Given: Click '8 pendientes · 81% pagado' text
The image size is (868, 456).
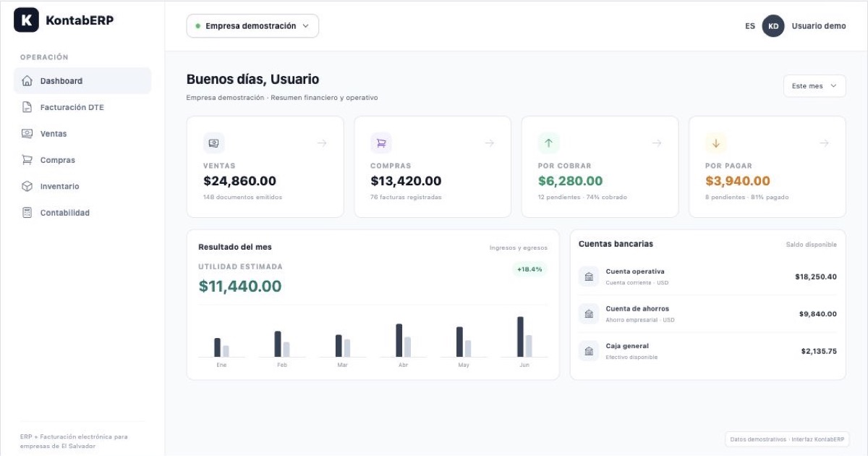Looking at the screenshot, I should [x=747, y=197].
